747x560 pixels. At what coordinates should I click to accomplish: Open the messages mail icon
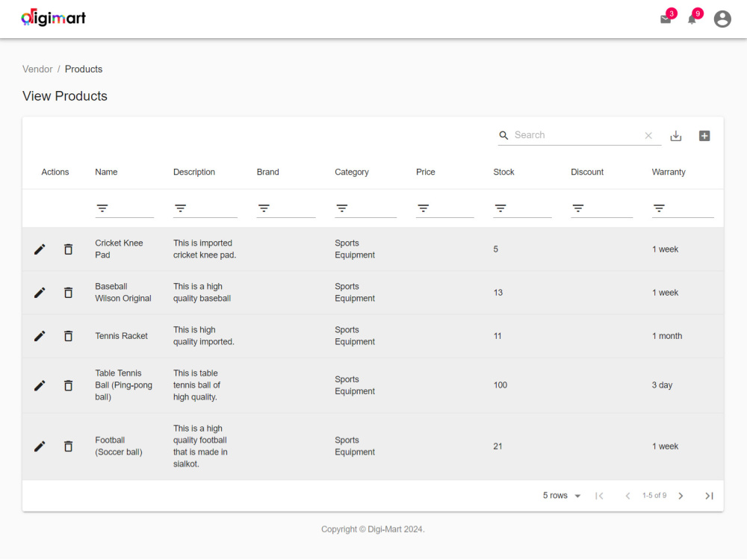pyautogui.click(x=665, y=19)
